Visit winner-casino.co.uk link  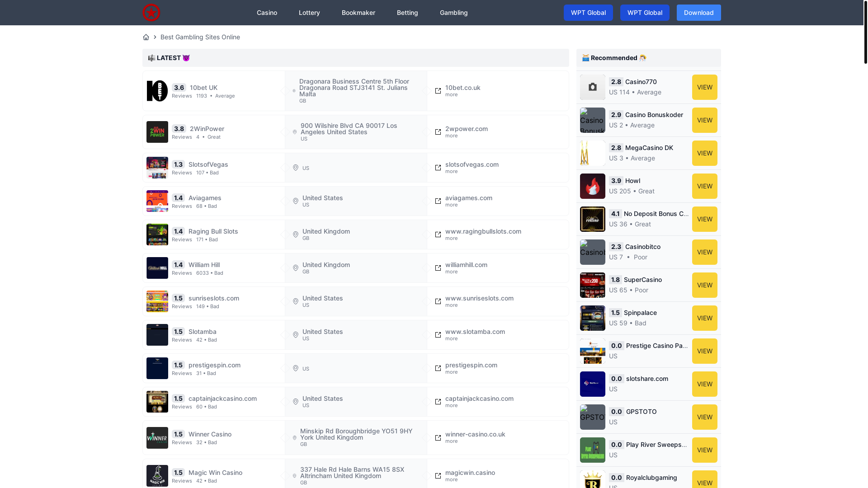[x=475, y=434]
